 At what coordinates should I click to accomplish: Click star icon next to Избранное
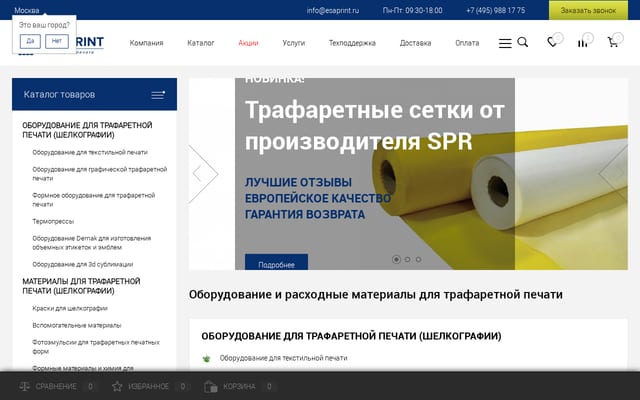[117, 386]
